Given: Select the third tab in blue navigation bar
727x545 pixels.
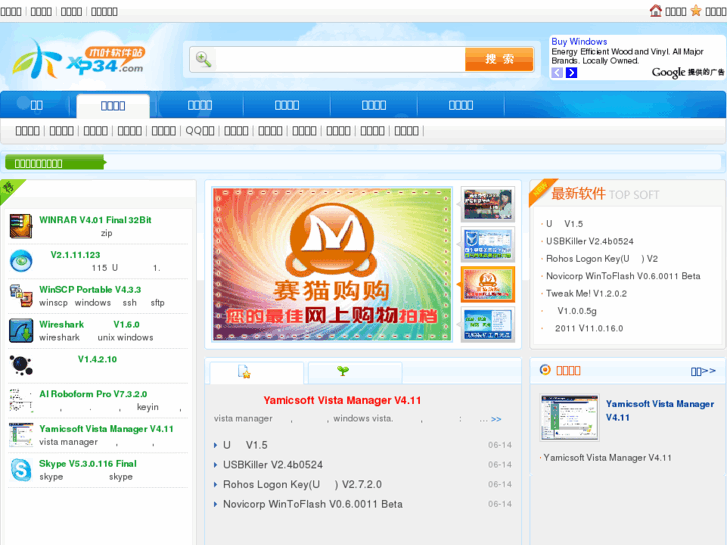Looking at the screenshot, I should 200,105.
